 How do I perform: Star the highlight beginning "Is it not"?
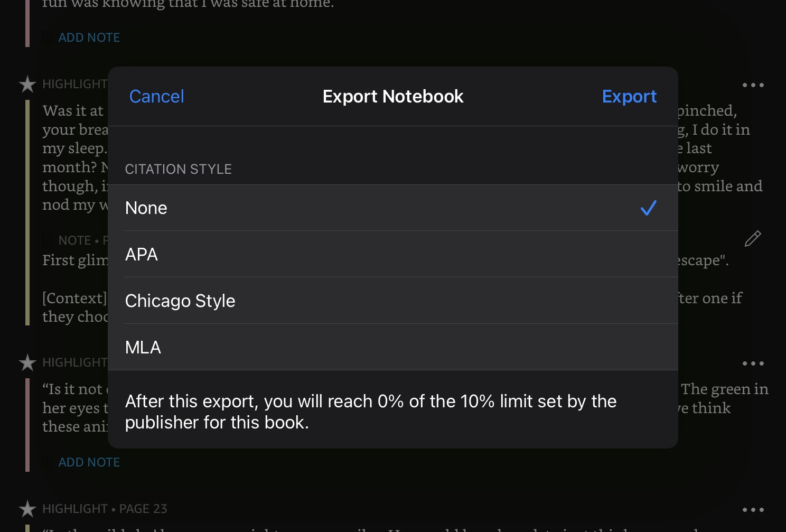click(27, 363)
